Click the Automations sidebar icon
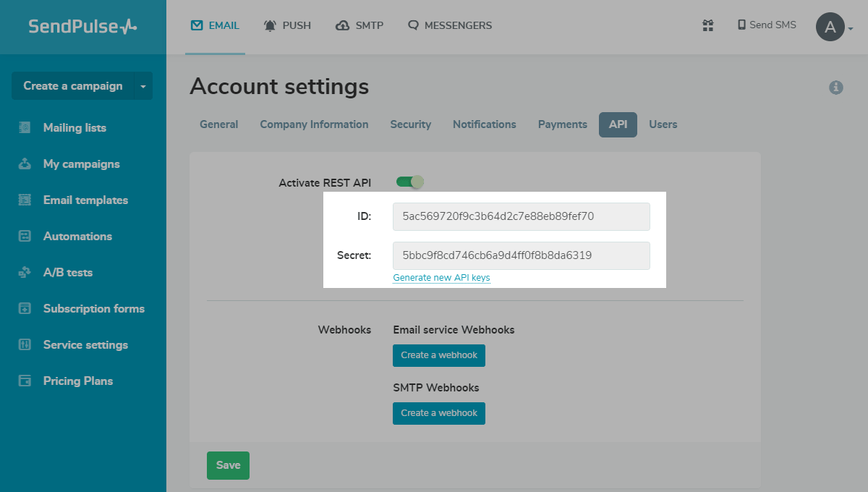 [25, 236]
